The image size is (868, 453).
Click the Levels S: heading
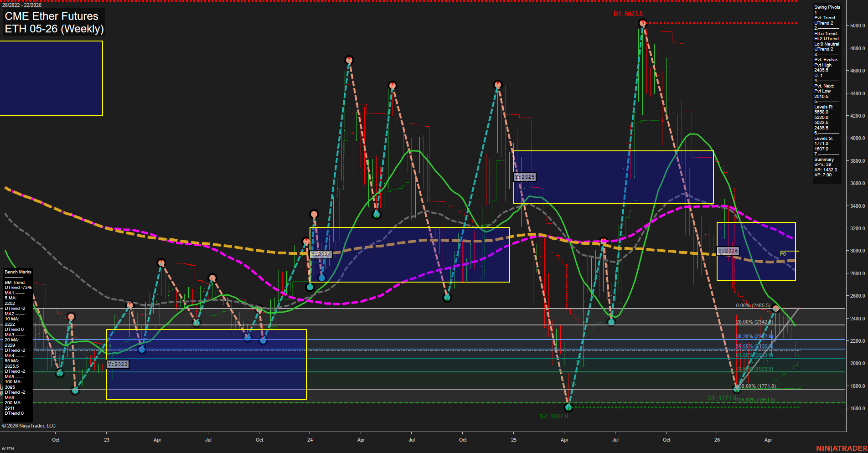[823, 139]
